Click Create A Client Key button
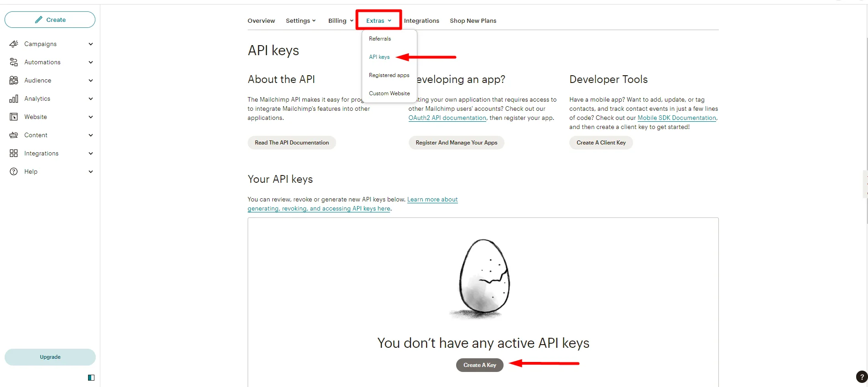868x387 pixels. [601, 143]
